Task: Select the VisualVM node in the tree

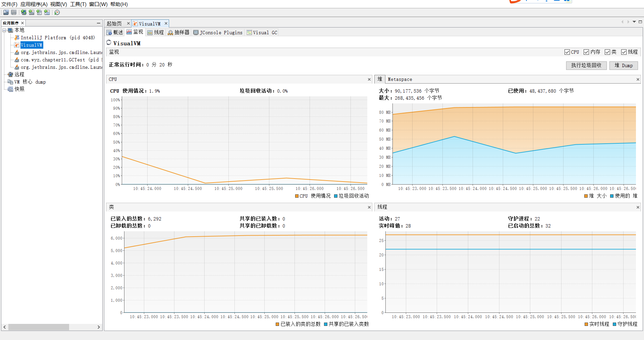Action: point(32,45)
